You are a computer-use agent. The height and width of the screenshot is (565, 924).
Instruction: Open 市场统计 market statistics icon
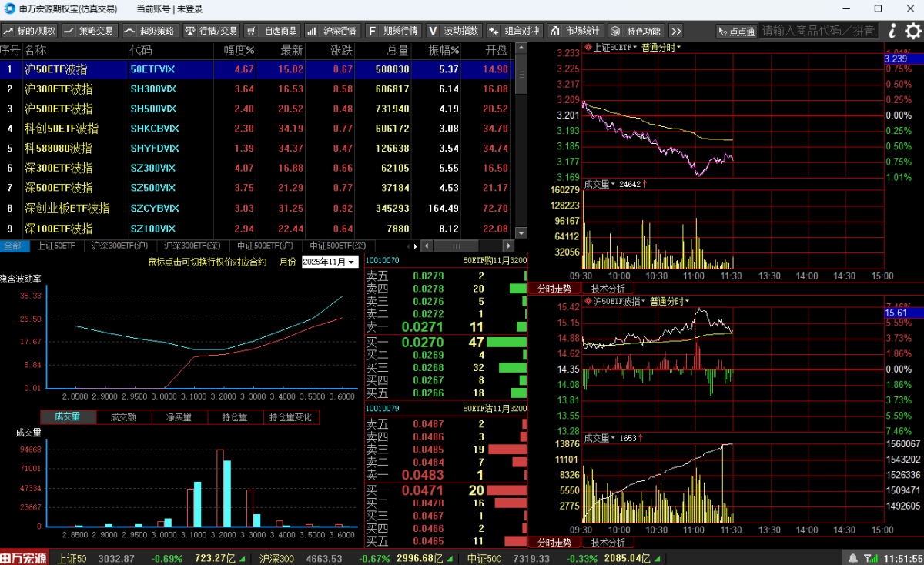(x=574, y=31)
